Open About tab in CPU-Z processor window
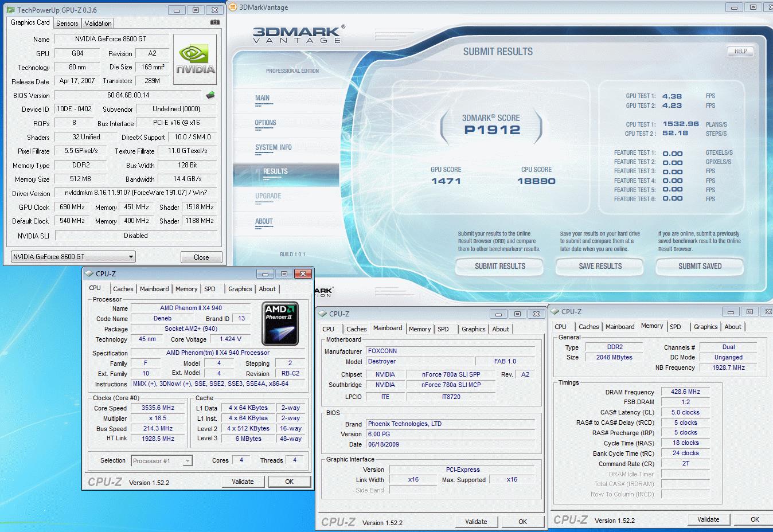773x532 pixels. [267, 289]
